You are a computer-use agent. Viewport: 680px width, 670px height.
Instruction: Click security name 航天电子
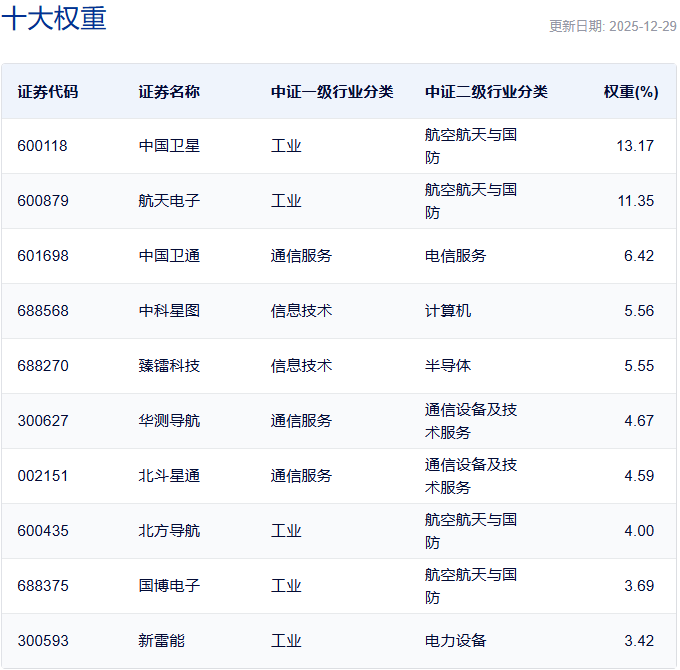(x=169, y=201)
